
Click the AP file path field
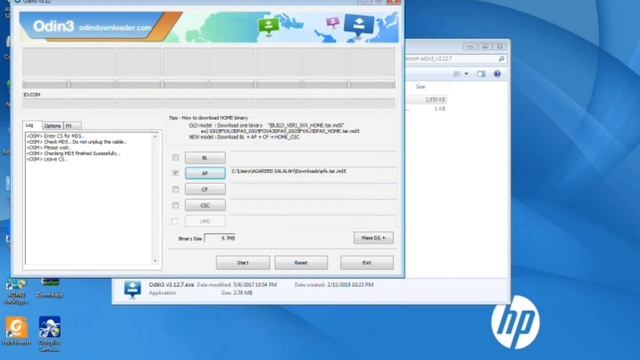point(313,172)
